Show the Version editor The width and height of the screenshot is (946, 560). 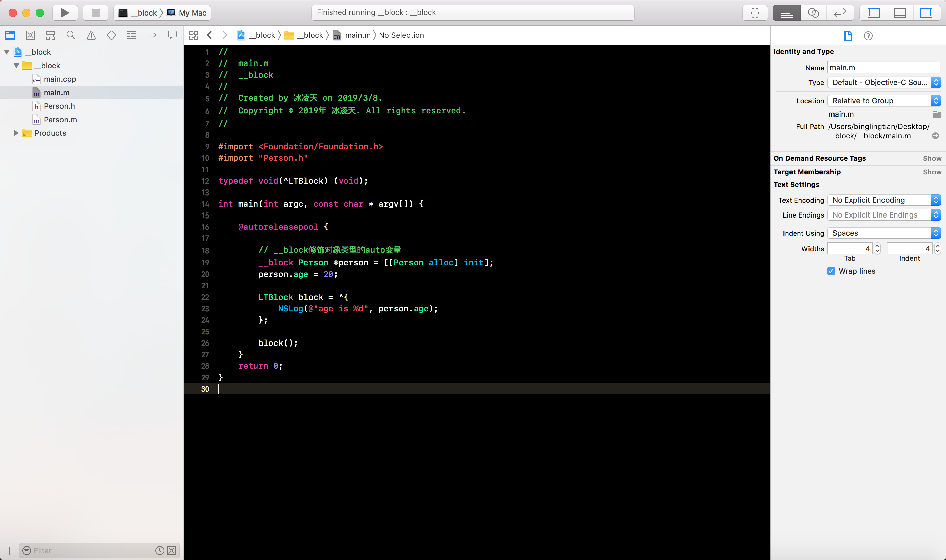[840, 13]
